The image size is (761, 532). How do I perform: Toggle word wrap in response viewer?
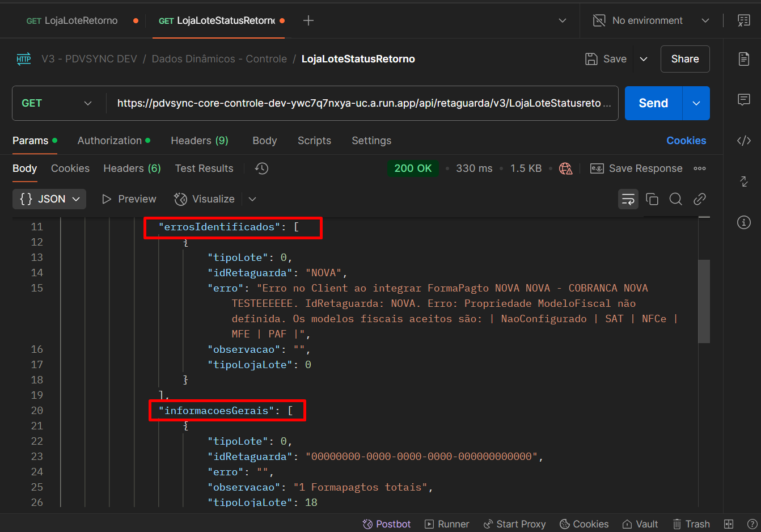(x=628, y=199)
